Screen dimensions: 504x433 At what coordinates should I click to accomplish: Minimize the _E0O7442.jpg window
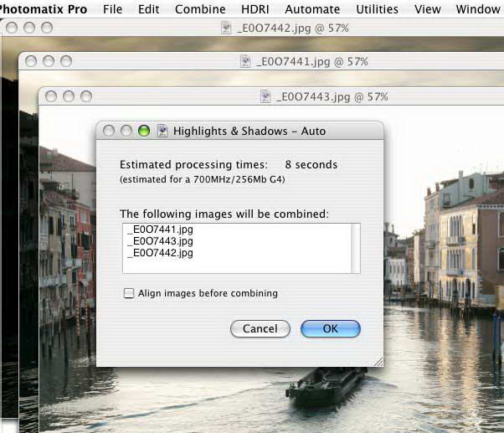click(29, 28)
